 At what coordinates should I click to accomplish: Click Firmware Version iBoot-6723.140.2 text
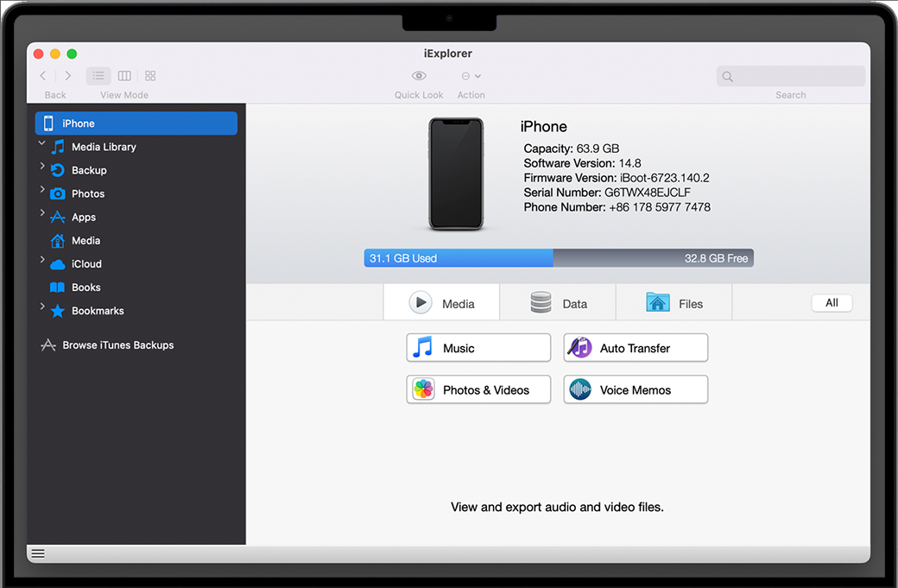click(x=617, y=178)
